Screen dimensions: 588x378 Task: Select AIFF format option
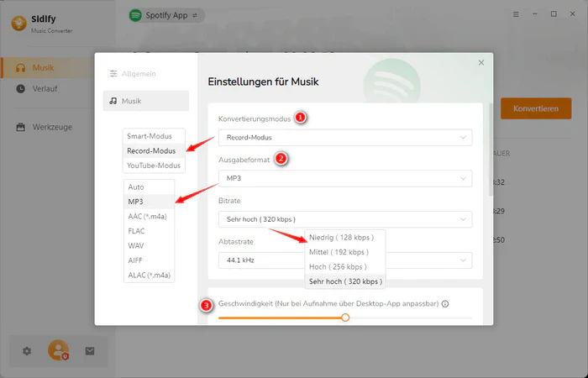[x=149, y=260]
